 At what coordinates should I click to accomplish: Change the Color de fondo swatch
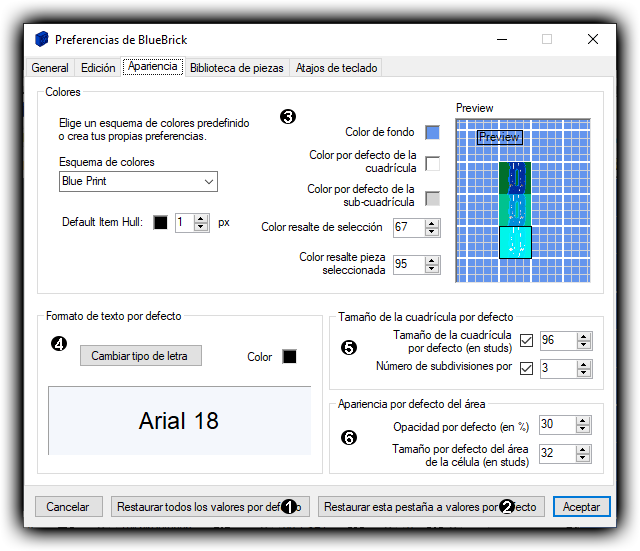432,133
